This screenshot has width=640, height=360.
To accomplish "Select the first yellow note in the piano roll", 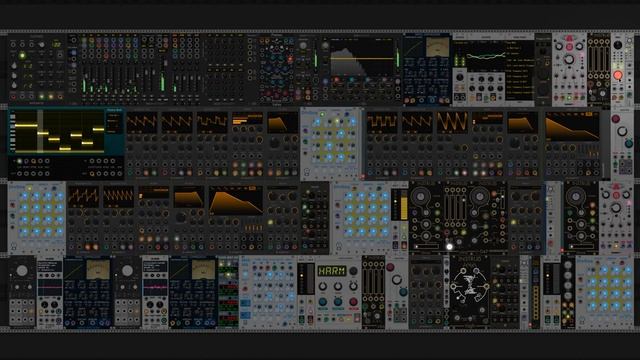I will [x=26, y=125].
